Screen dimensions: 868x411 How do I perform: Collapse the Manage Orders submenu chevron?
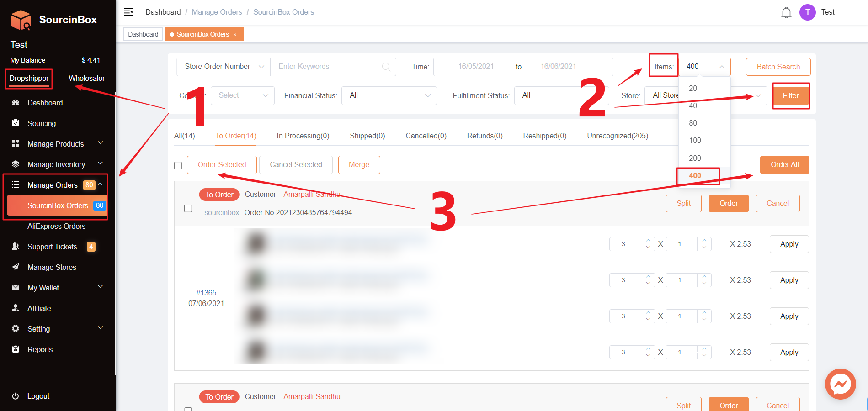[x=100, y=184]
